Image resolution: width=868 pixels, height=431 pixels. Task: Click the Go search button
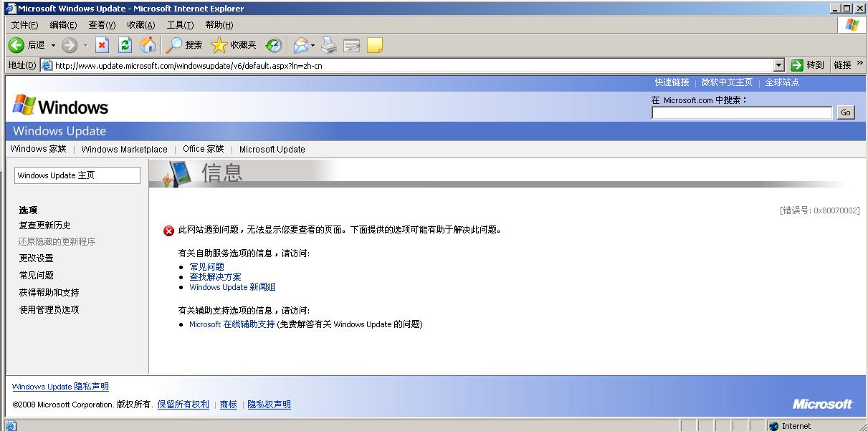pyautogui.click(x=846, y=112)
